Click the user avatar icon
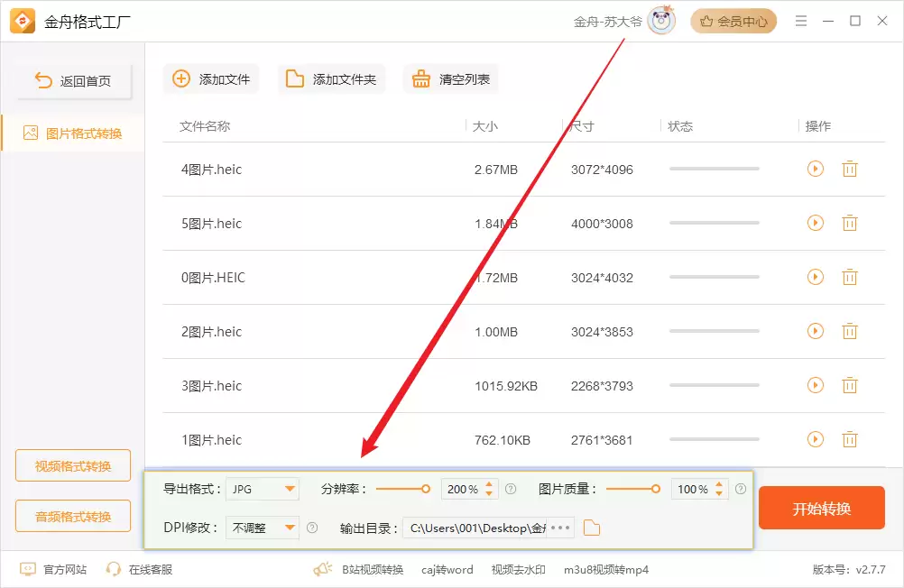 (661, 21)
